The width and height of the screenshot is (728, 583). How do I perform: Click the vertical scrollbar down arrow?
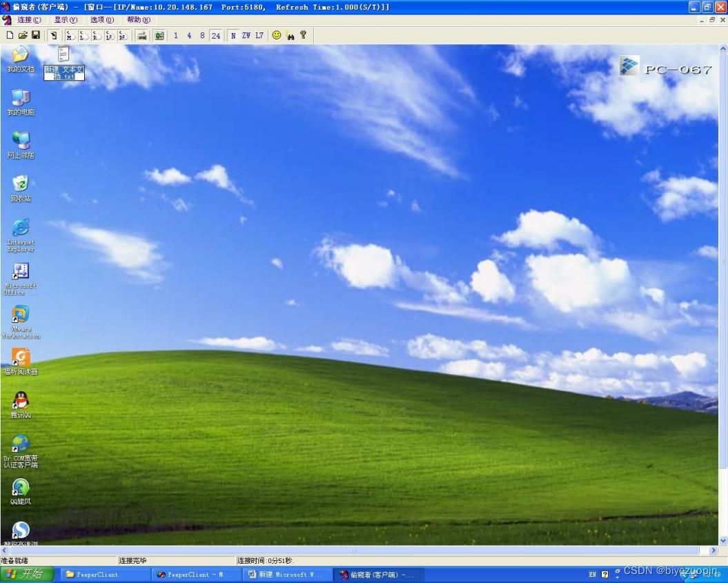[x=723, y=541]
